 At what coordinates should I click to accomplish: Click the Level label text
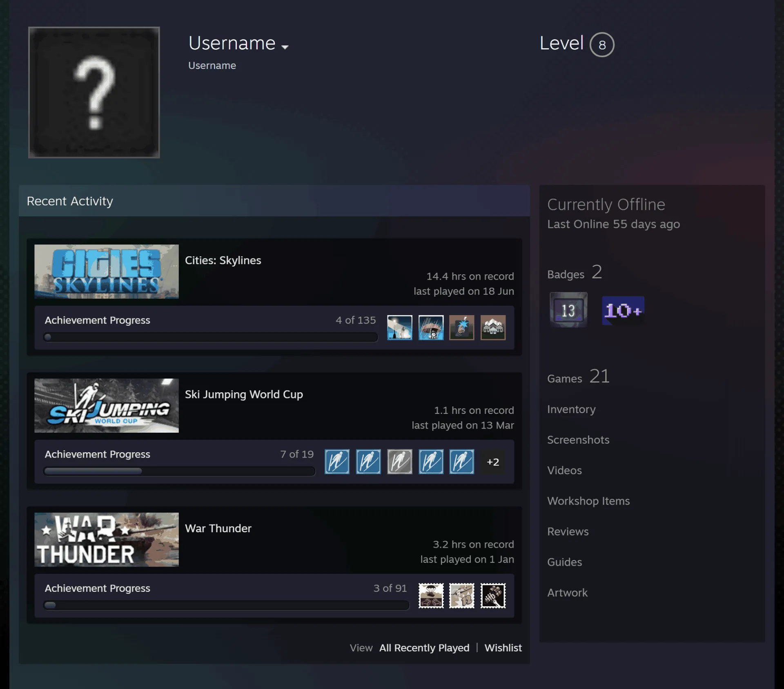point(561,43)
